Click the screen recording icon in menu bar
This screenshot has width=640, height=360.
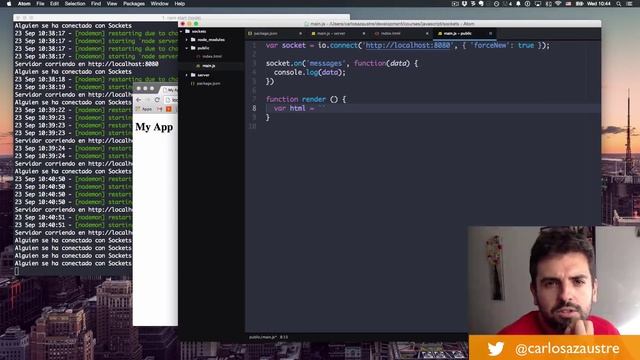tap(455, 4)
